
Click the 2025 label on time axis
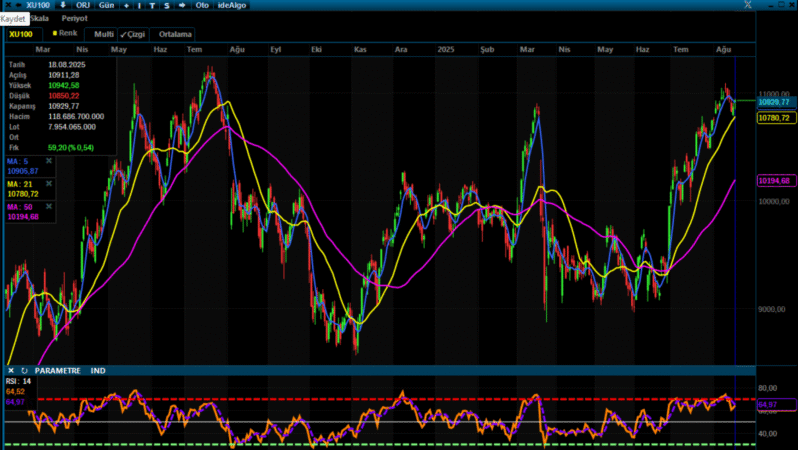(446, 49)
